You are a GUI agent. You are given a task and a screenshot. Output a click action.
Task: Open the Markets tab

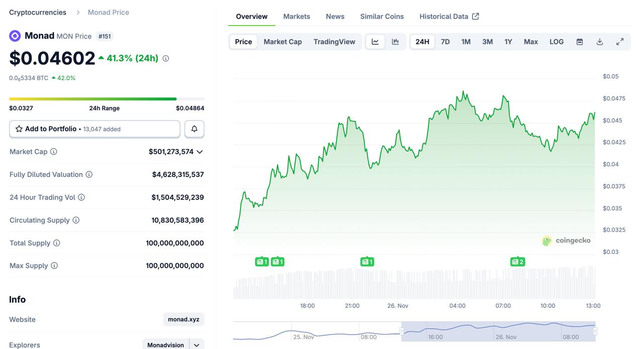(x=296, y=17)
